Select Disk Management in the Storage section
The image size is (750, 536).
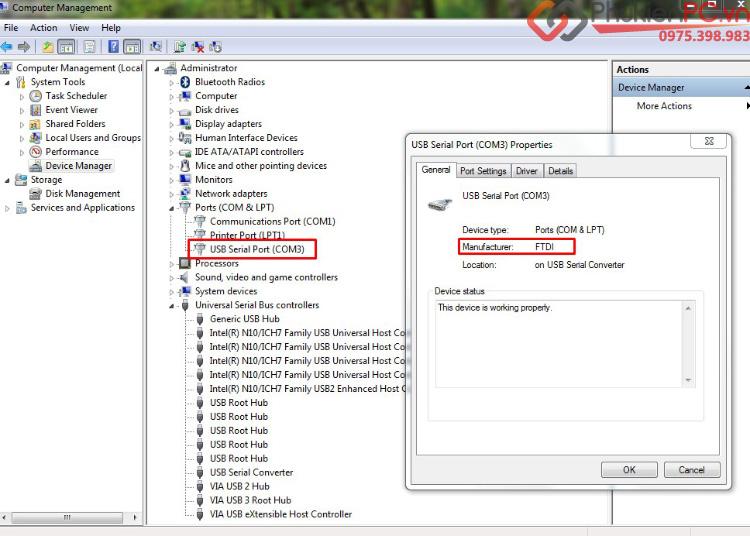tap(82, 194)
